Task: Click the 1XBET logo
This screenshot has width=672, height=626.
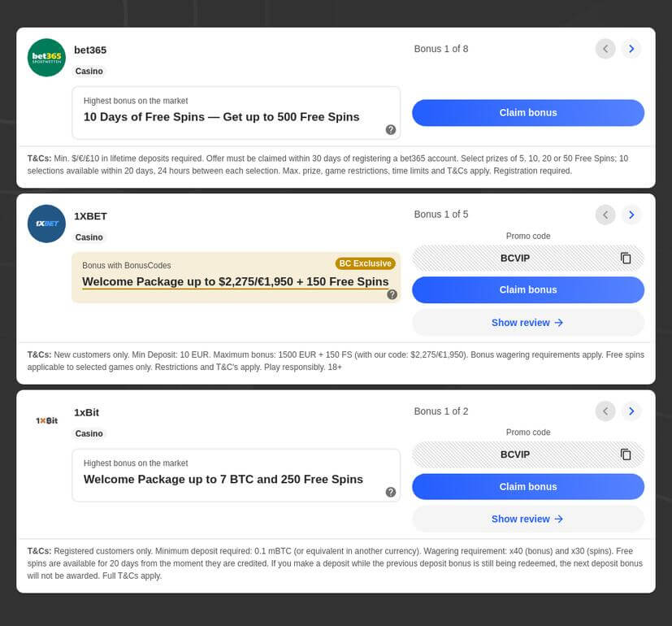Action: tap(46, 224)
